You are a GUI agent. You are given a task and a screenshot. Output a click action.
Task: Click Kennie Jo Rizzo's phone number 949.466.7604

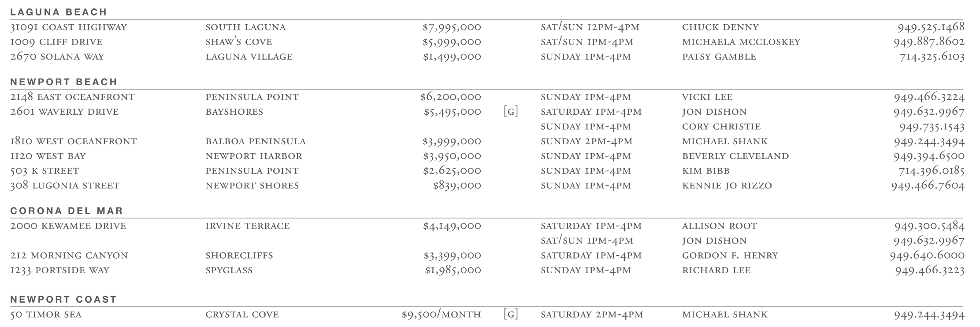pos(928,186)
